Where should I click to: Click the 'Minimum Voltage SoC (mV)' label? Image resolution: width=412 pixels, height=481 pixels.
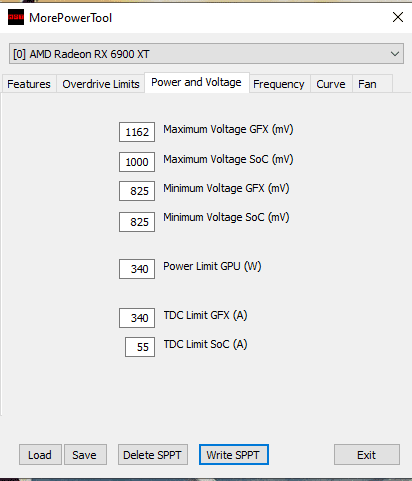coord(226,217)
